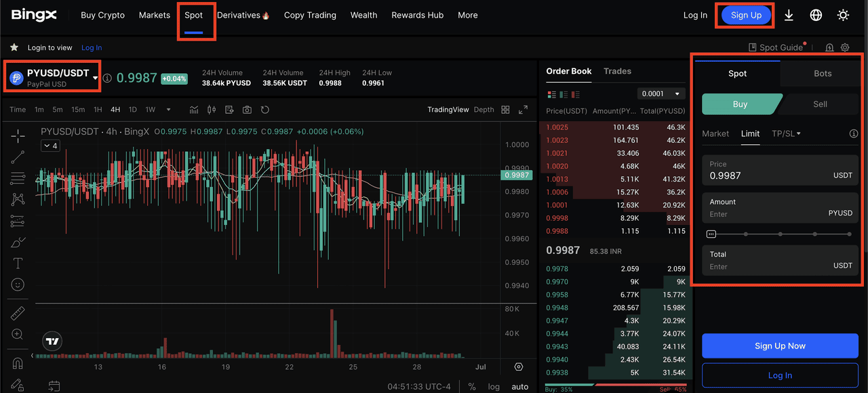Click the Amount input field
The height and width of the screenshot is (393, 868).
pos(759,214)
